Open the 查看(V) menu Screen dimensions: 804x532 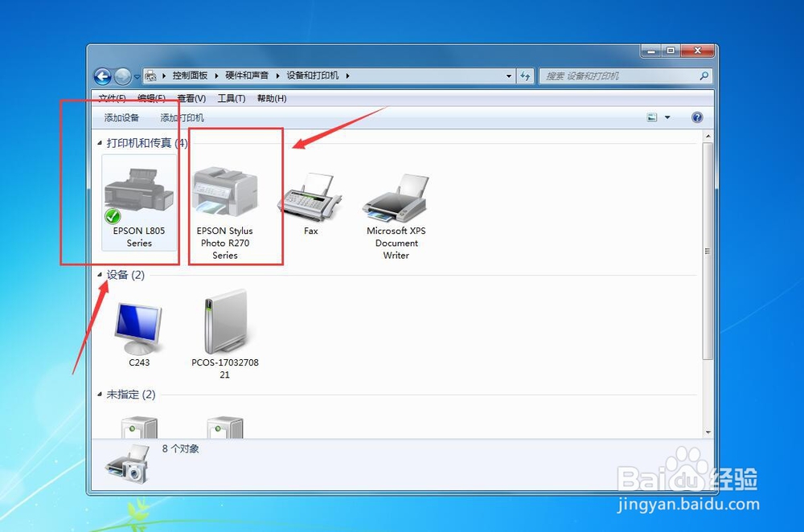click(191, 98)
